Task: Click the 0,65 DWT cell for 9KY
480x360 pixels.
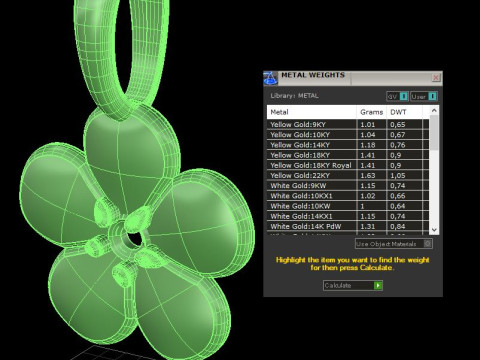Action: [x=405, y=124]
